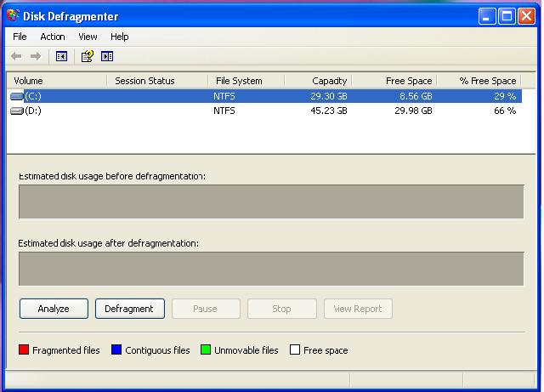Open the Action menu
Screen dimensions: 544x392
[53, 37]
